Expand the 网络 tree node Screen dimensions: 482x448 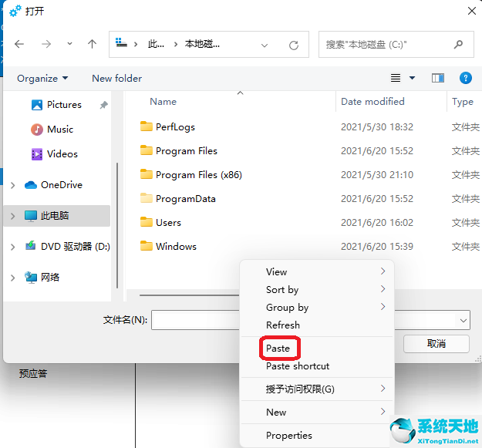point(12,278)
